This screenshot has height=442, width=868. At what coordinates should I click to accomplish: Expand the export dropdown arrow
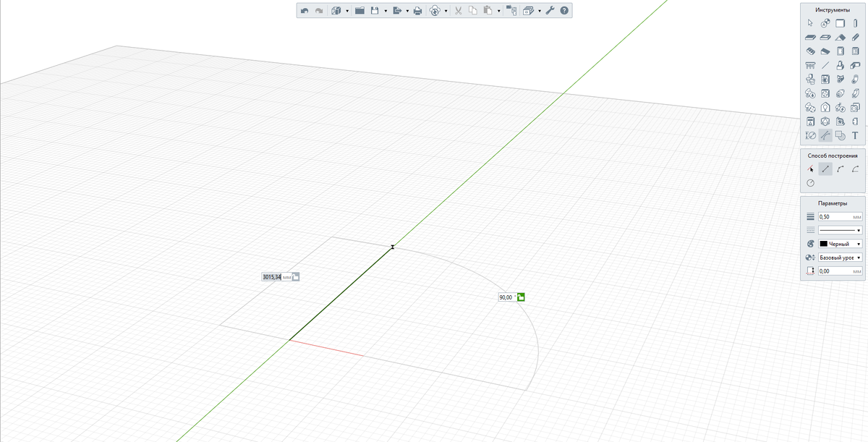point(407,11)
